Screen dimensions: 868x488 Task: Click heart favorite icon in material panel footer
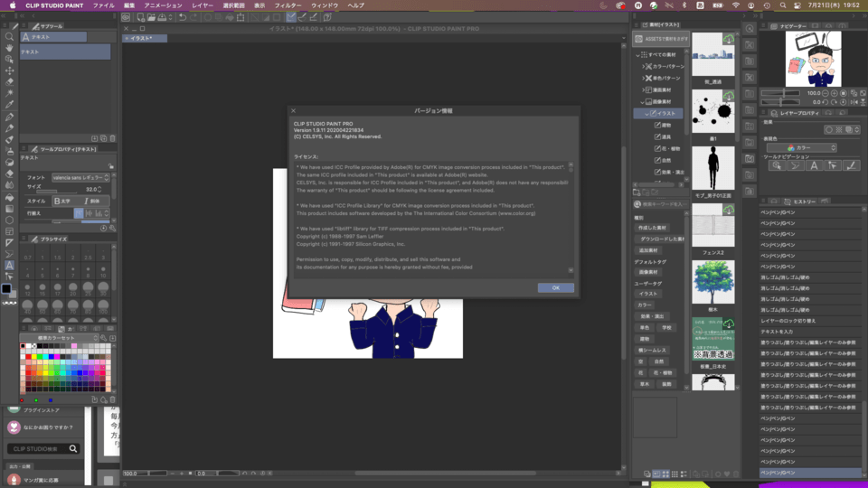[x=727, y=474]
